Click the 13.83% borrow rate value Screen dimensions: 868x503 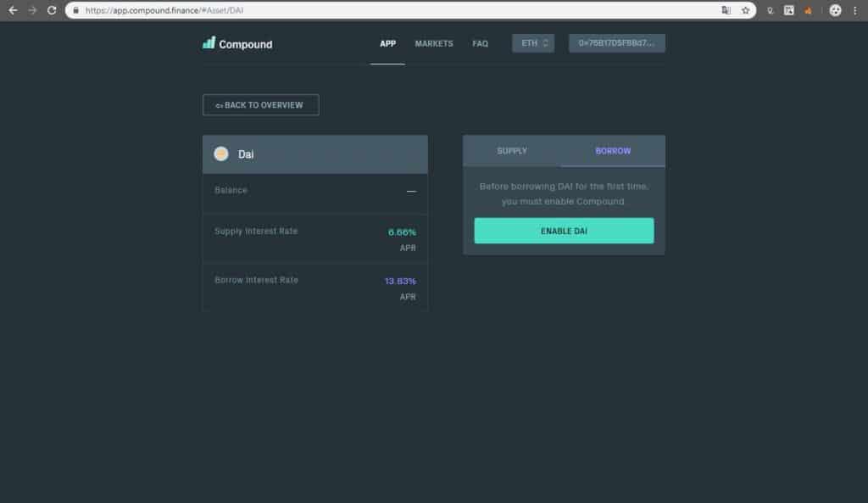(400, 281)
